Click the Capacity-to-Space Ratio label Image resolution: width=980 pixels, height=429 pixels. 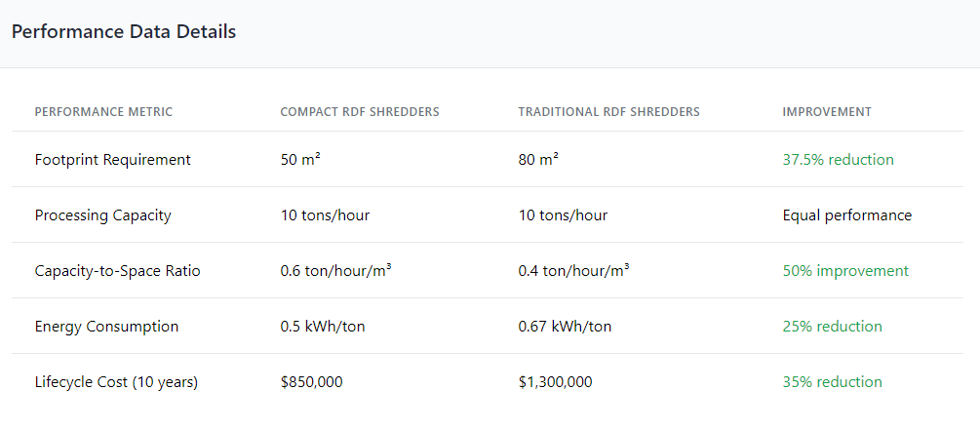pyautogui.click(x=117, y=271)
